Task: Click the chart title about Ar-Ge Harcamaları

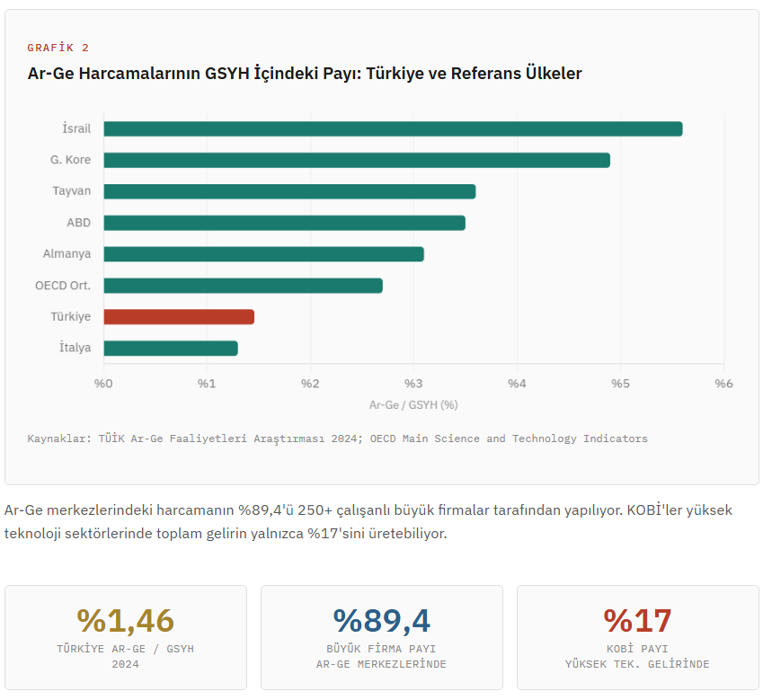Action: 305,74
